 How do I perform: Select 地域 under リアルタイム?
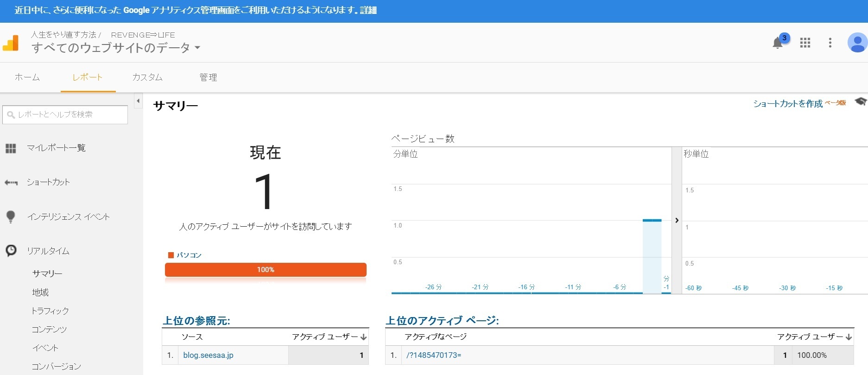[x=40, y=292]
